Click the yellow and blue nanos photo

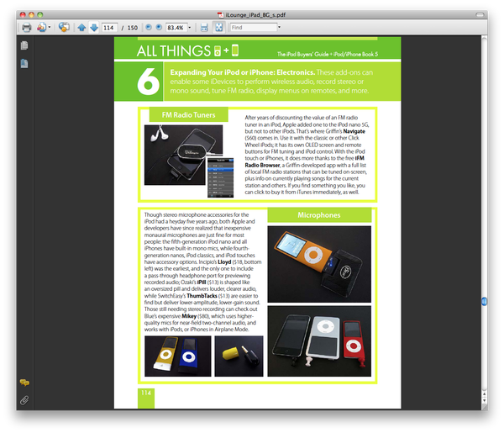pyautogui.click(x=178, y=356)
